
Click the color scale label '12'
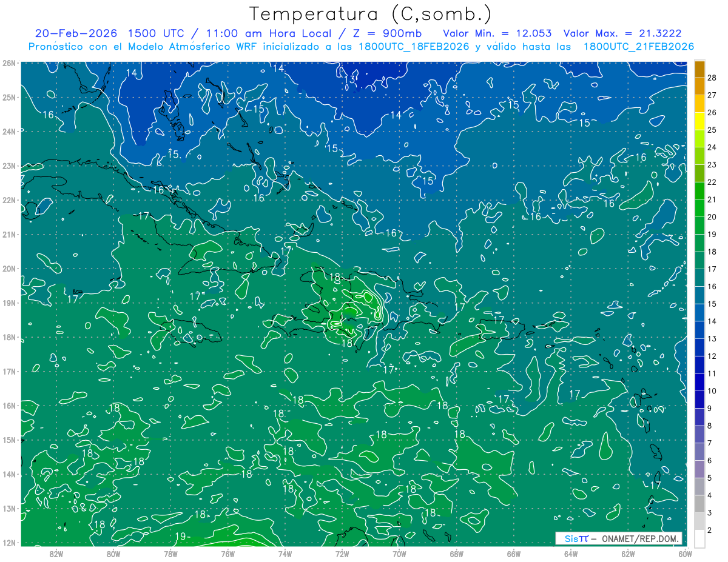point(712,356)
